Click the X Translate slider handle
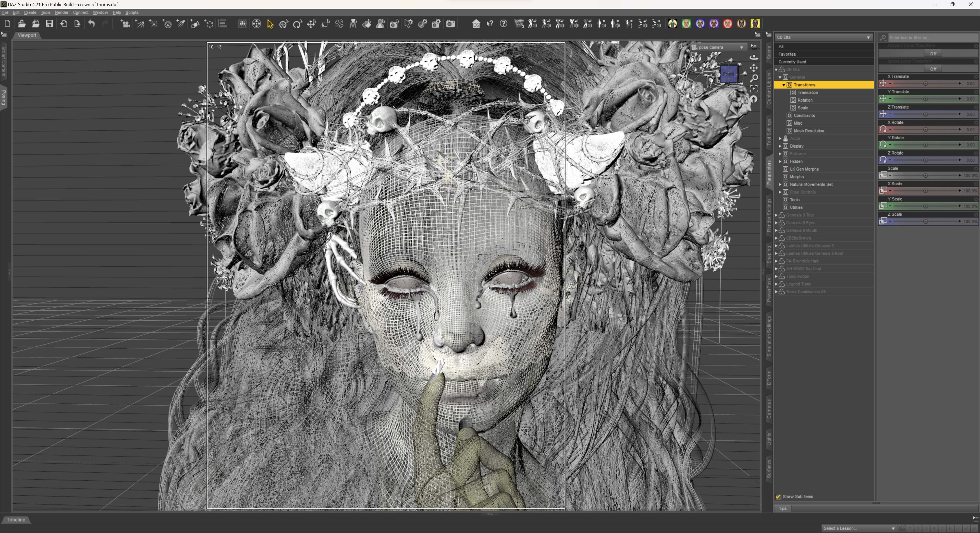 pos(926,84)
